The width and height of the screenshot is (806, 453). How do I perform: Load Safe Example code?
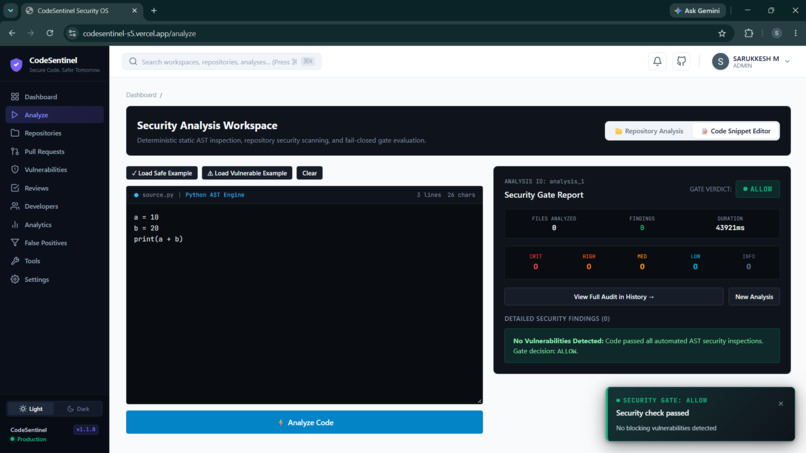[162, 173]
